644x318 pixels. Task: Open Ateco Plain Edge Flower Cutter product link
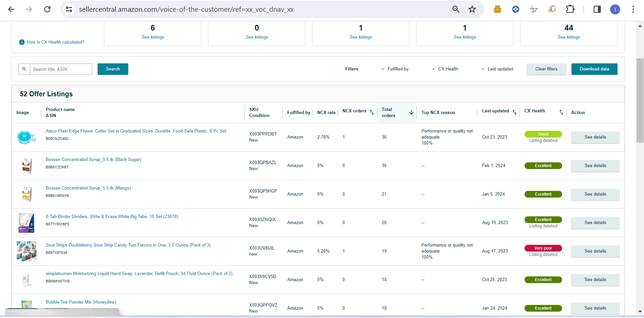tap(136, 131)
